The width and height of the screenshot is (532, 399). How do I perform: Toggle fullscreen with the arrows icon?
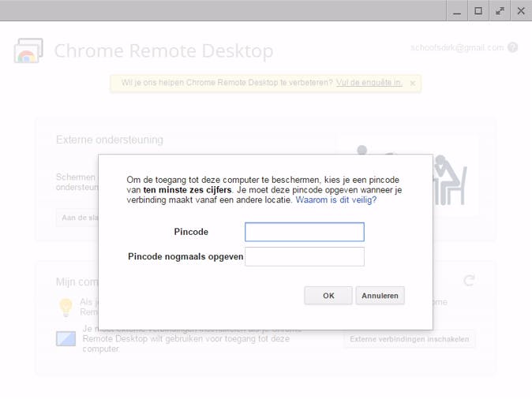point(500,11)
